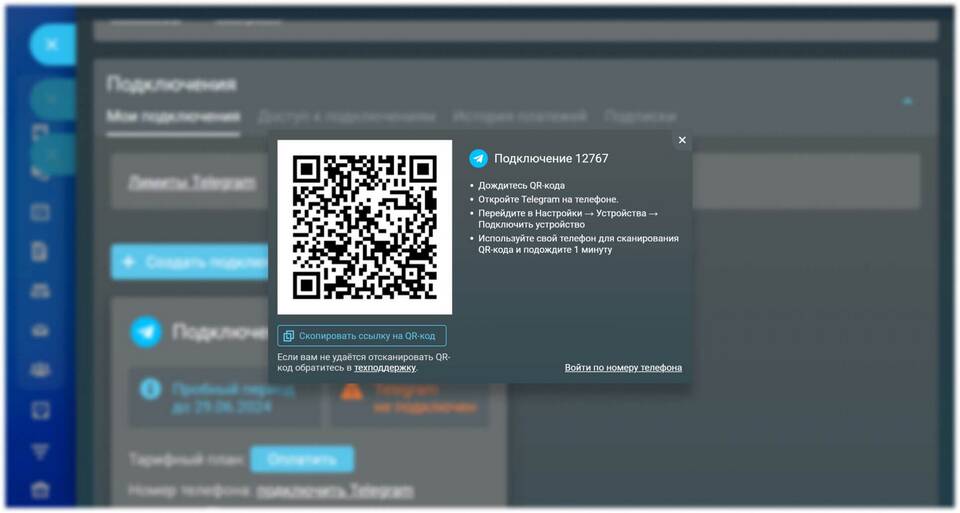Collapse the Подключения panel with the chevron
Viewport: 960px width, 513px height.
click(x=907, y=101)
